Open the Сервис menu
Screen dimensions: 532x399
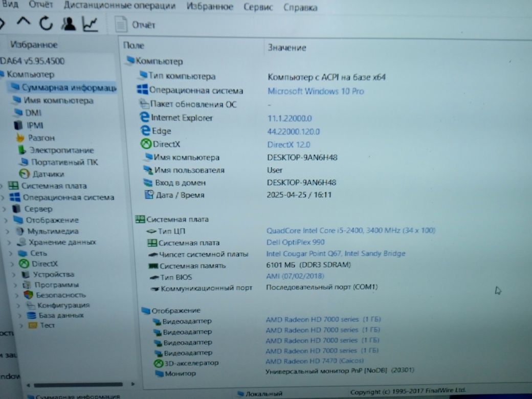258,7
